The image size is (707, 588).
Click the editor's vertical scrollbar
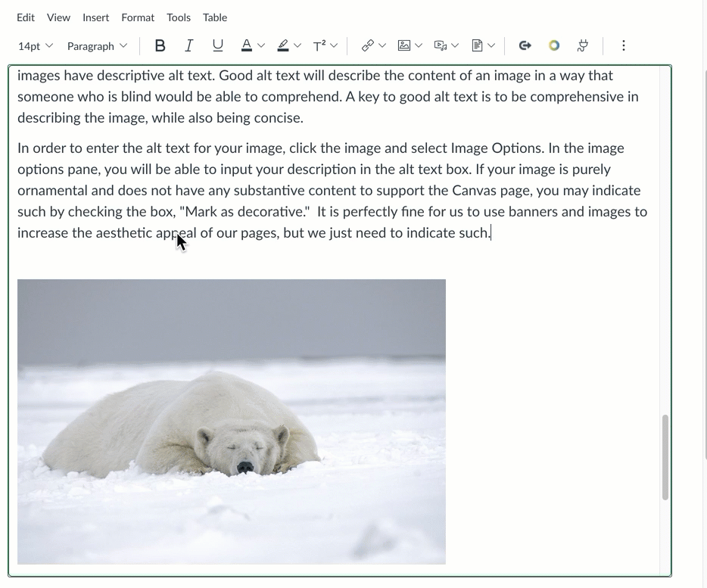[x=665, y=454]
